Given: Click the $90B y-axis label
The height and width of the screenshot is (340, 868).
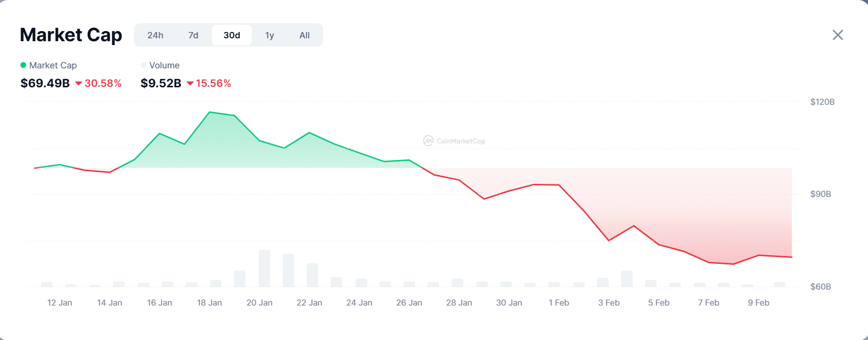Looking at the screenshot, I should (820, 194).
